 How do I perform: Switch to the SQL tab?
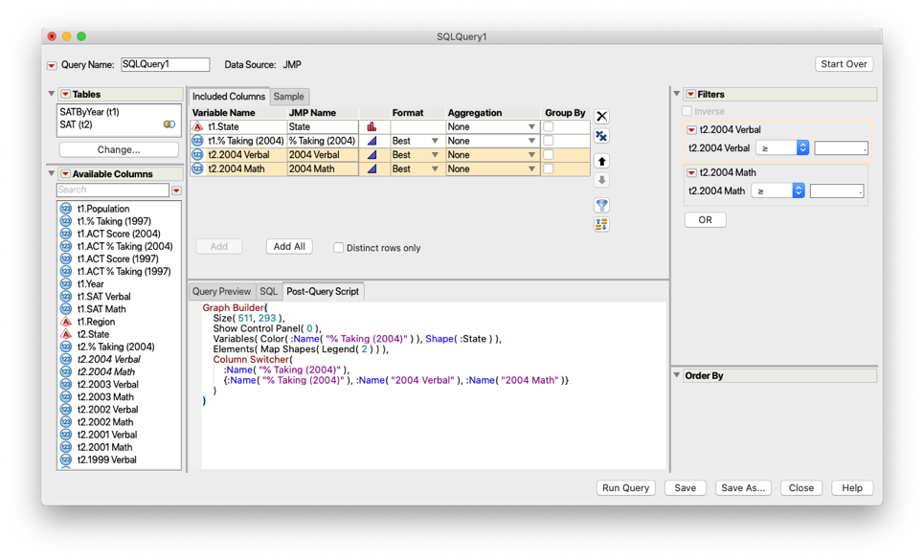268,291
